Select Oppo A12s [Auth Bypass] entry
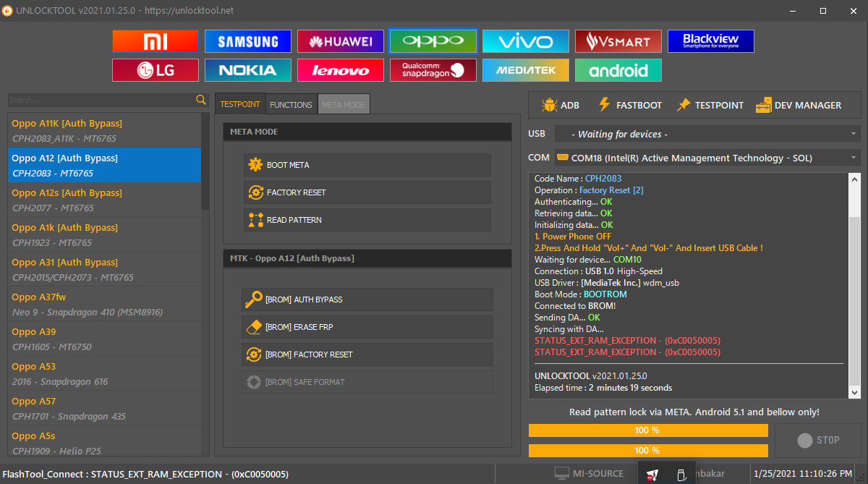868x484 pixels. (105, 200)
